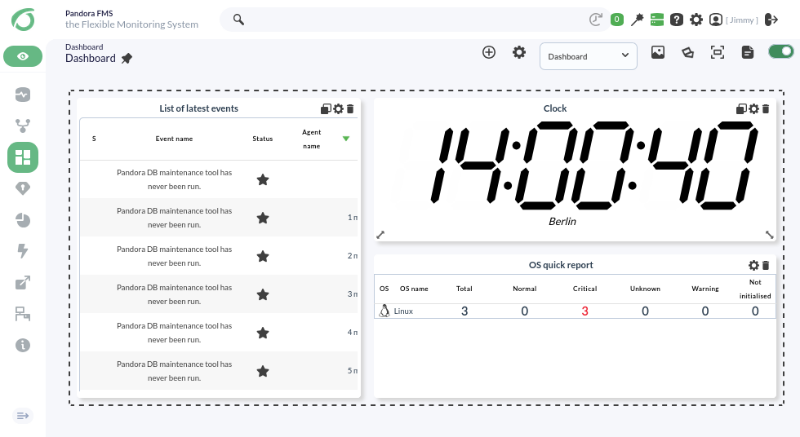Click the document list icon in toolbar
This screenshot has height=437, width=800.
(x=747, y=52)
